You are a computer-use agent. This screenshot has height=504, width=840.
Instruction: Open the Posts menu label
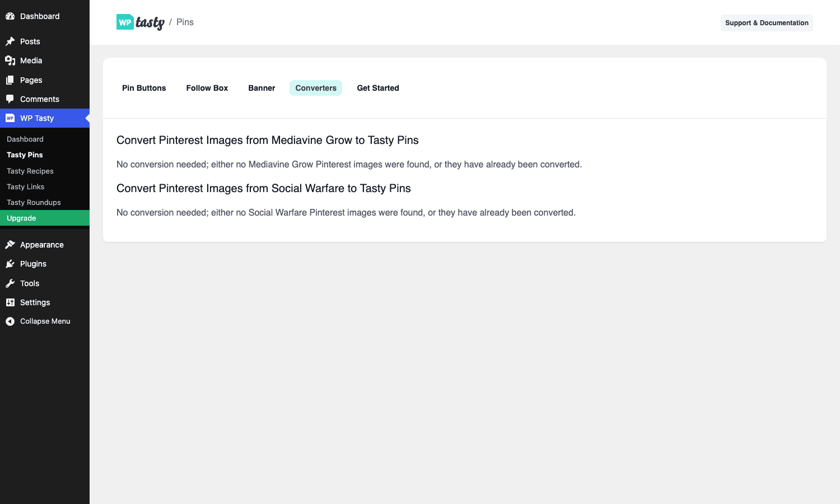pyautogui.click(x=30, y=41)
